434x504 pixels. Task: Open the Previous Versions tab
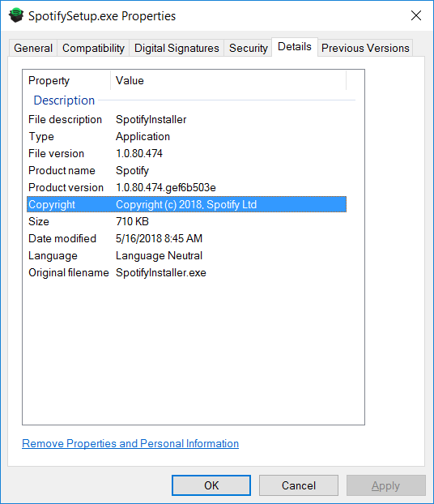(x=365, y=48)
